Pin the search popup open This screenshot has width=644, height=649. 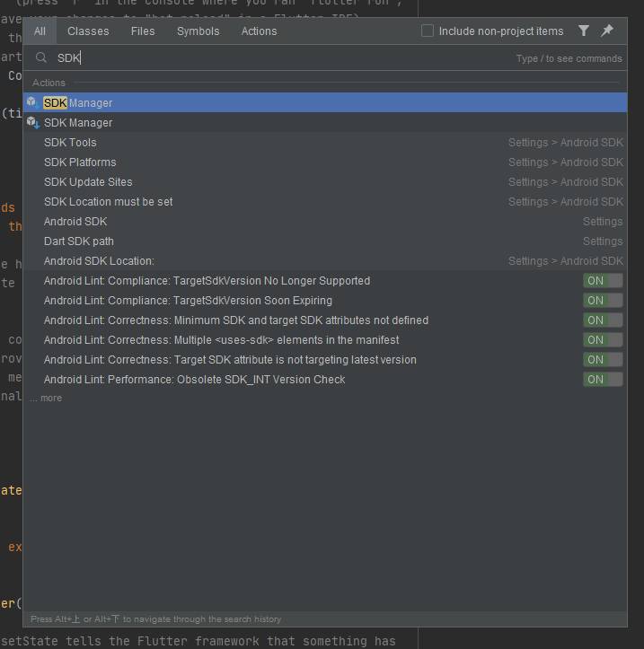607,31
